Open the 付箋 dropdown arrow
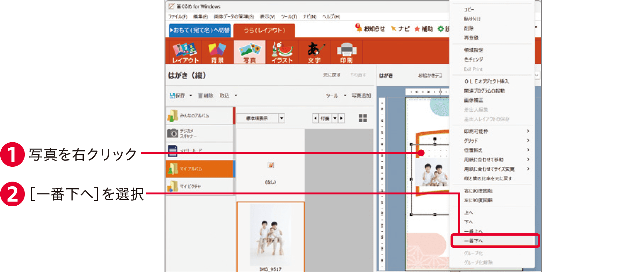This screenshot has width=644, height=272. [x=335, y=118]
